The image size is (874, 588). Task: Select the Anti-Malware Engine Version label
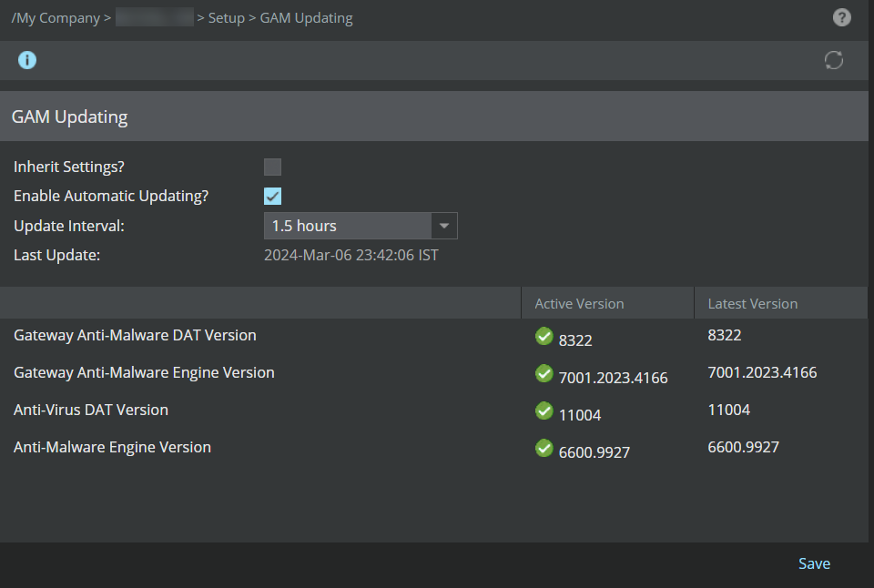tap(112, 447)
